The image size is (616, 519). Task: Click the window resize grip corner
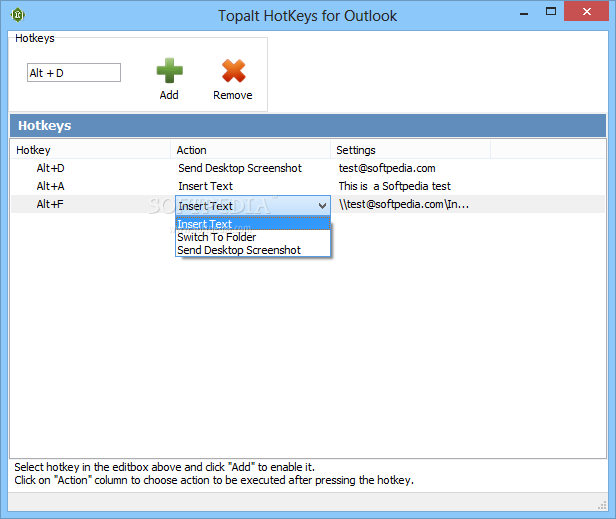[x=602, y=505]
